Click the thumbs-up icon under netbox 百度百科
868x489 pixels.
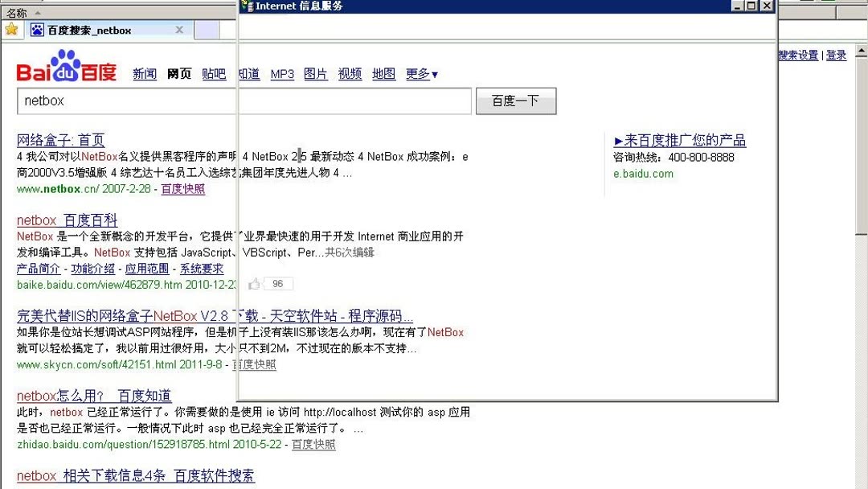tap(254, 283)
